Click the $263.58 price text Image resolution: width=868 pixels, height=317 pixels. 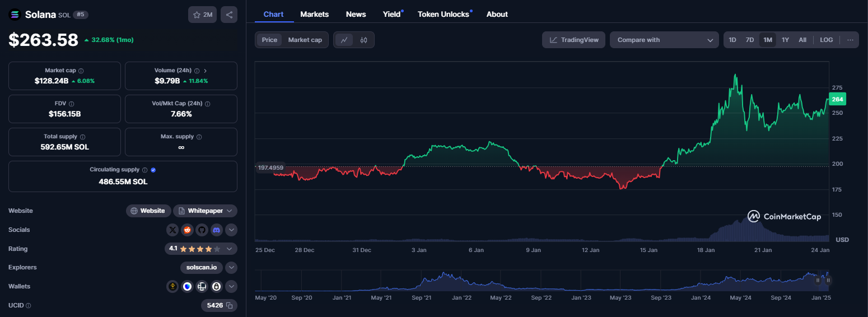[43, 40]
